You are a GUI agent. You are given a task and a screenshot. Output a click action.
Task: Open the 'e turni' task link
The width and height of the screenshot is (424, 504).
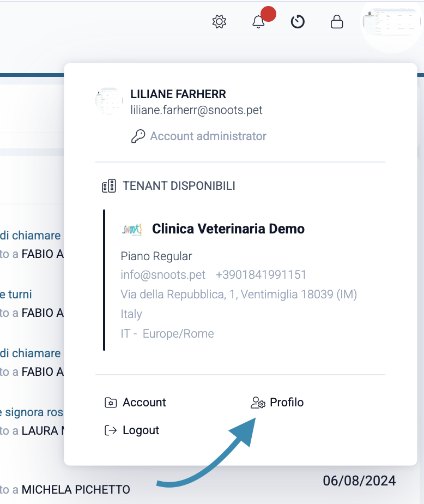pos(16,295)
